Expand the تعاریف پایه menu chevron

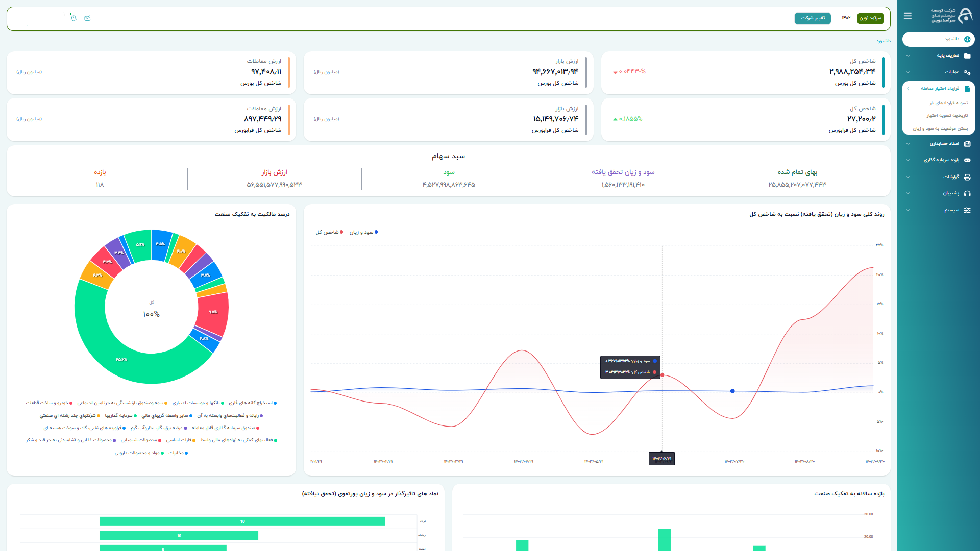908,56
